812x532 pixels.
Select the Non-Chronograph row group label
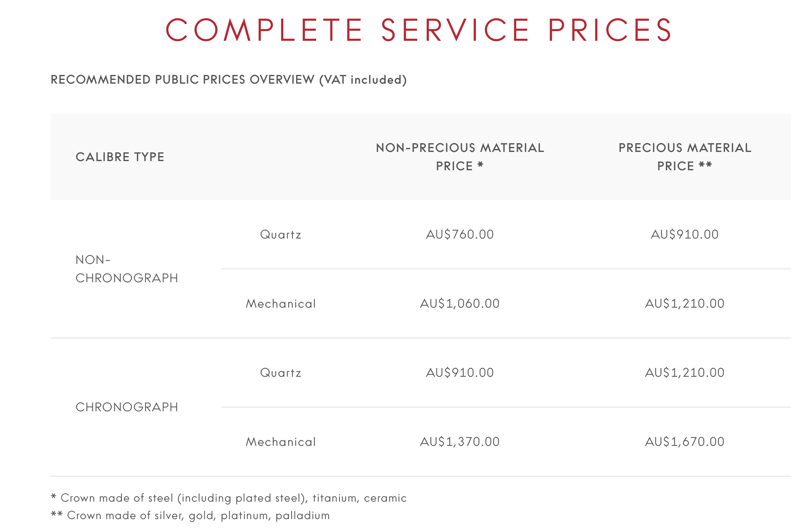(x=126, y=269)
